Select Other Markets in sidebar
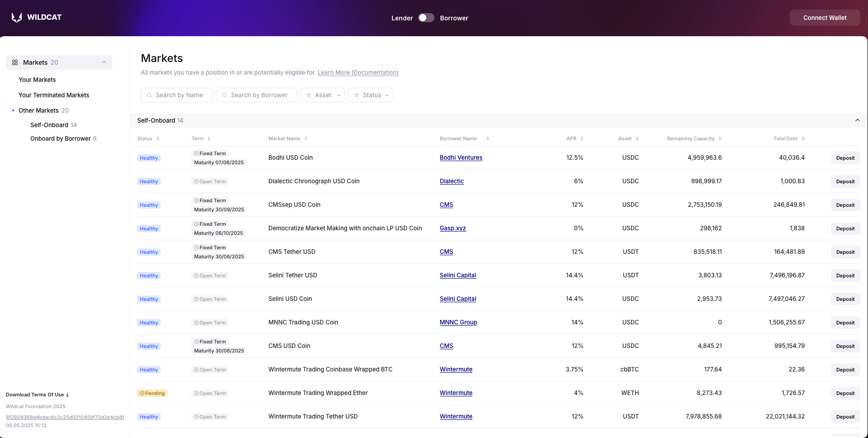The width and height of the screenshot is (868, 438). click(x=38, y=110)
